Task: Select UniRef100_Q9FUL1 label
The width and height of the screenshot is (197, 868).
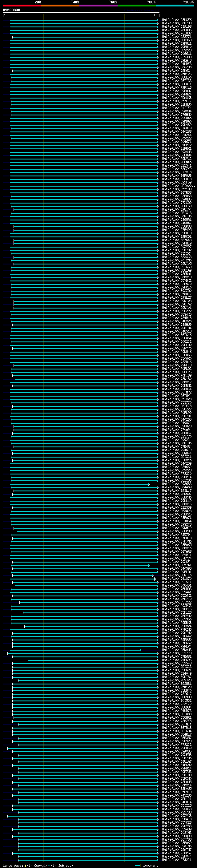Action: click(177, 43)
